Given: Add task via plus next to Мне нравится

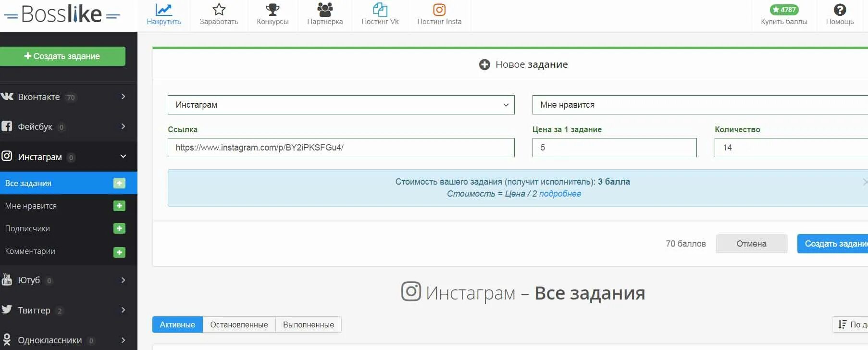Looking at the screenshot, I should pyautogui.click(x=119, y=206).
